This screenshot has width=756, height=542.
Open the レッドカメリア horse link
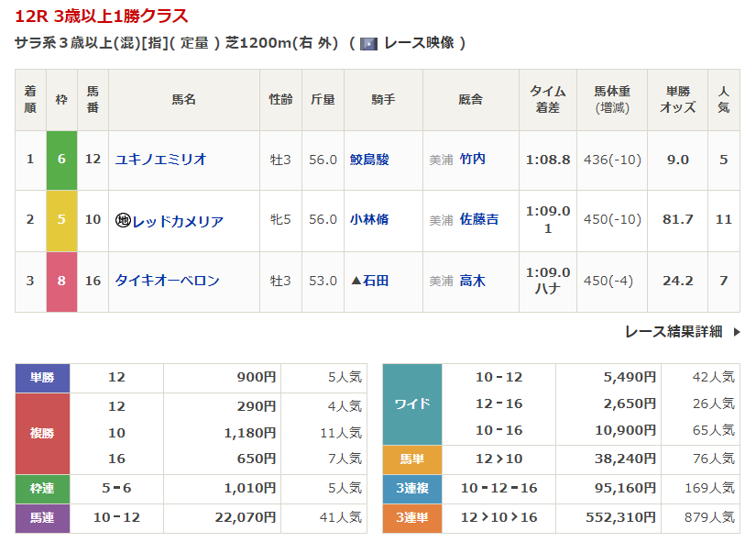[x=178, y=220]
